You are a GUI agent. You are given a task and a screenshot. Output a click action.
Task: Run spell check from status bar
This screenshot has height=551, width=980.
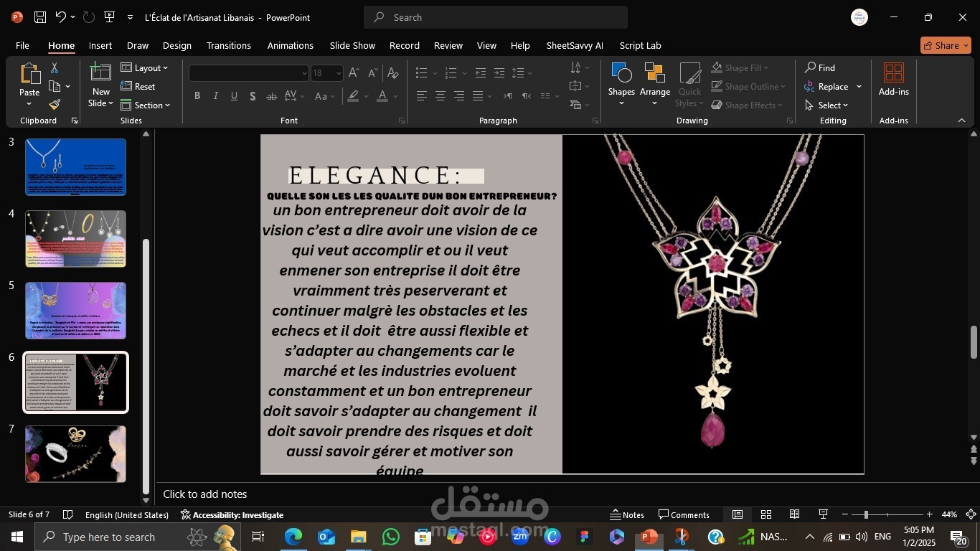(x=68, y=515)
